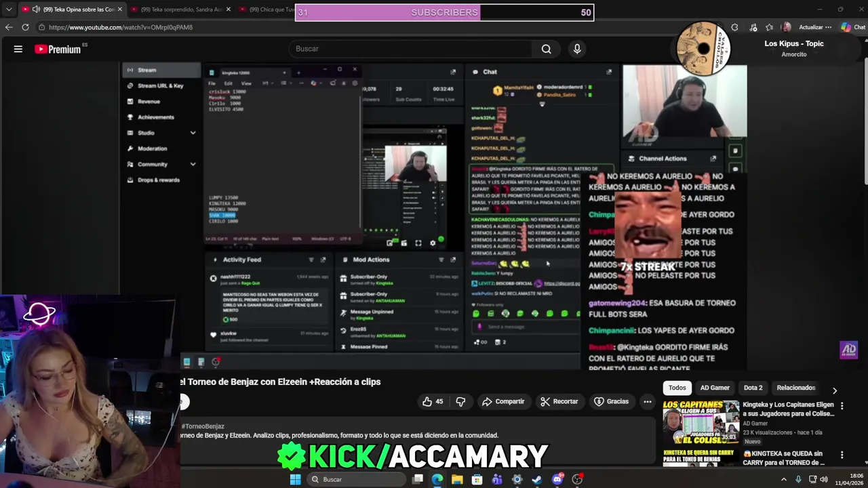Image resolution: width=868 pixels, height=488 pixels.
Task: Click Compartir to share the video
Action: (x=503, y=401)
